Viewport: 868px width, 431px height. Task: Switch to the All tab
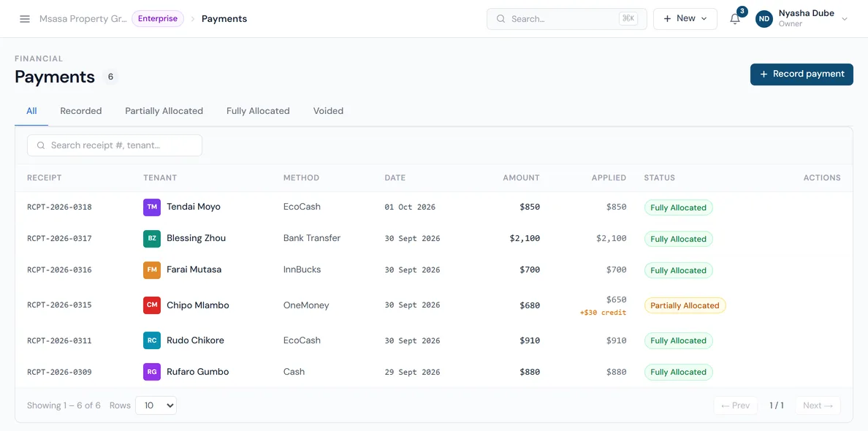point(31,110)
